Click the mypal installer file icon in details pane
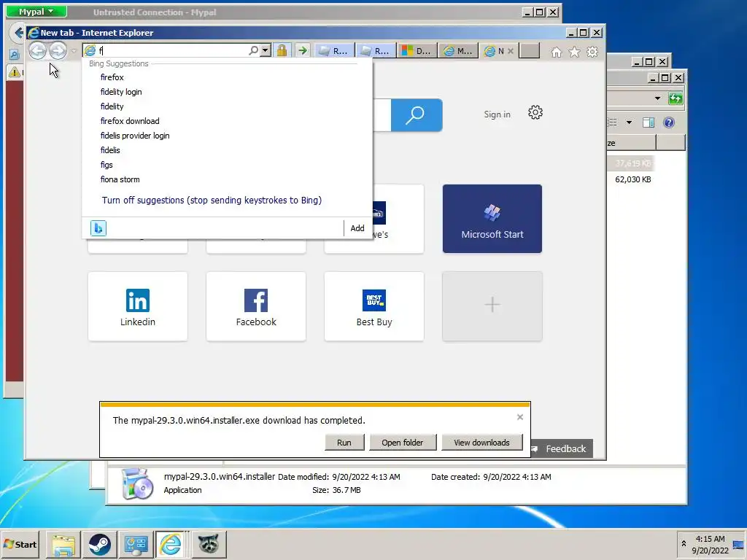Image resolution: width=747 pixels, height=560 pixels. click(137, 484)
